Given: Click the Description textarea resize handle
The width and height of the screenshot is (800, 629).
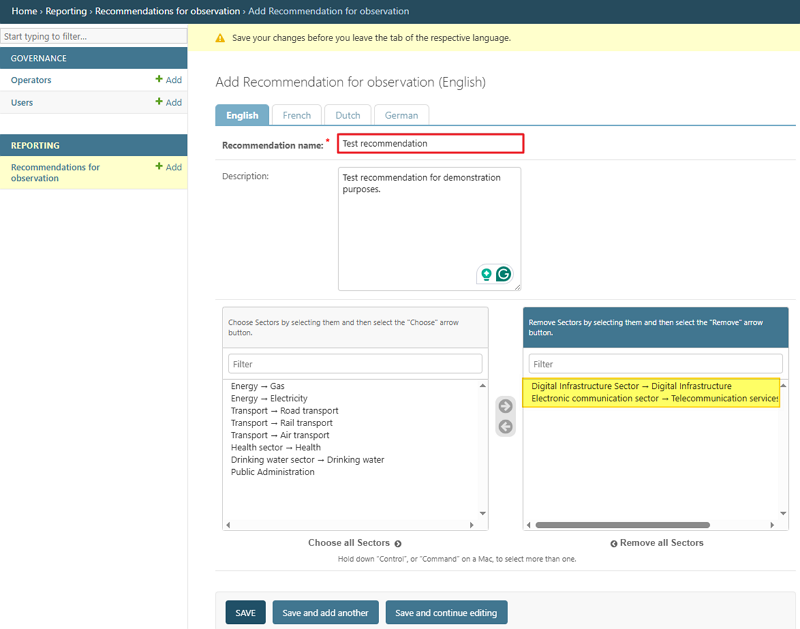Looking at the screenshot, I should pos(517,287).
